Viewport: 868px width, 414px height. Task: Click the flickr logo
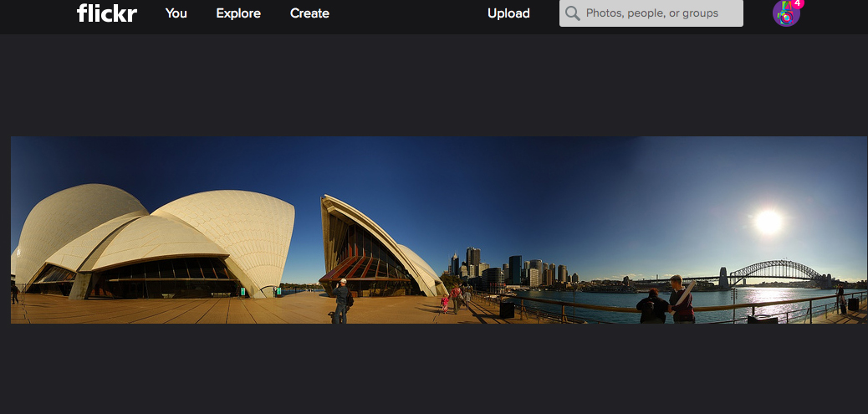coord(107,13)
